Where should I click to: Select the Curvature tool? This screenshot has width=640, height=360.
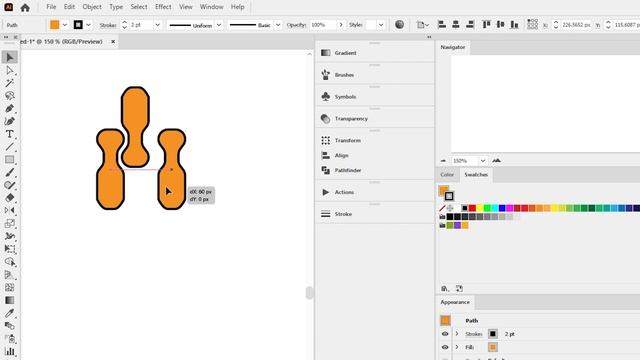click(10, 121)
